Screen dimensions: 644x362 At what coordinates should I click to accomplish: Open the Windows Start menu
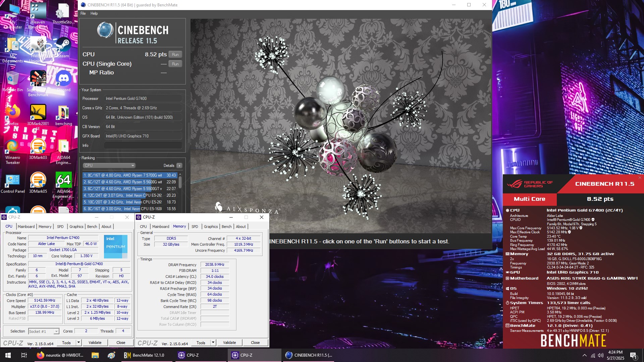[8, 355]
